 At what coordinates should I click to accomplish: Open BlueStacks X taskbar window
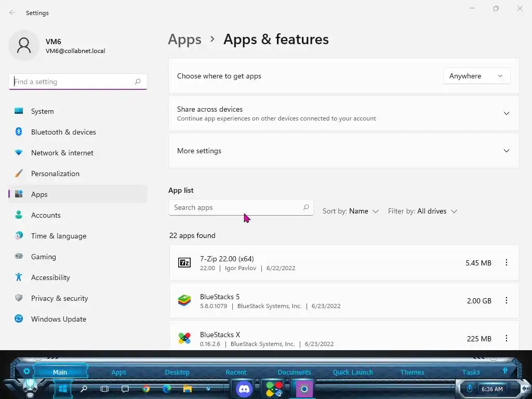[274, 389]
